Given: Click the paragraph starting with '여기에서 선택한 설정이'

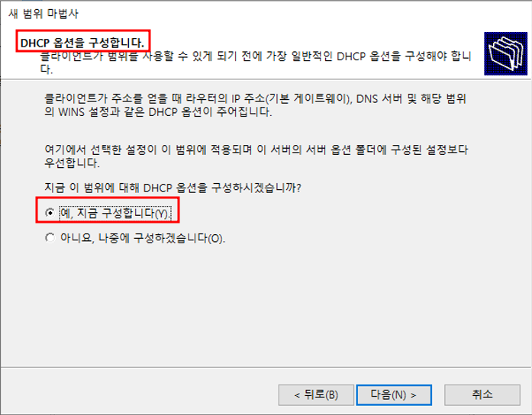Looking at the screenshot, I should point(256,156).
